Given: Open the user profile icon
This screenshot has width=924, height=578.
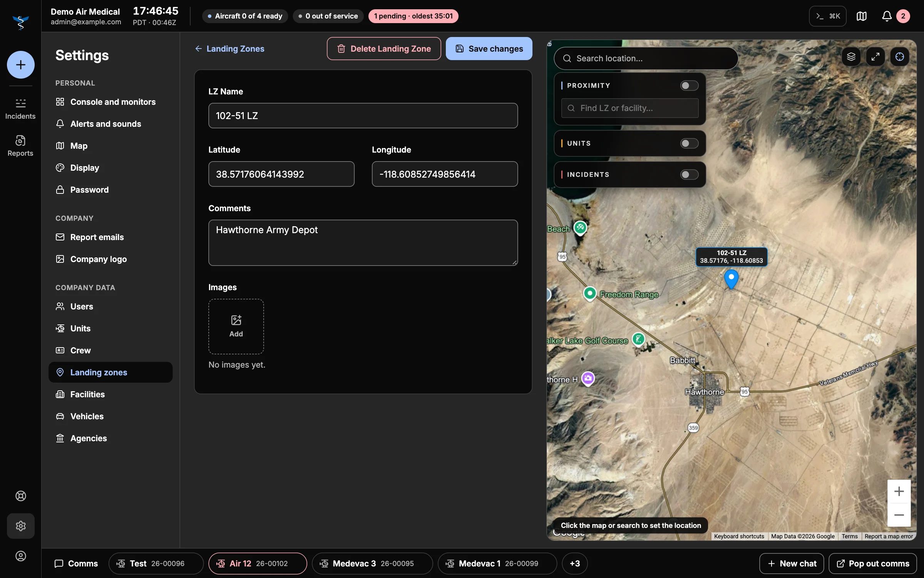Looking at the screenshot, I should pyautogui.click(x=20, y=556).
